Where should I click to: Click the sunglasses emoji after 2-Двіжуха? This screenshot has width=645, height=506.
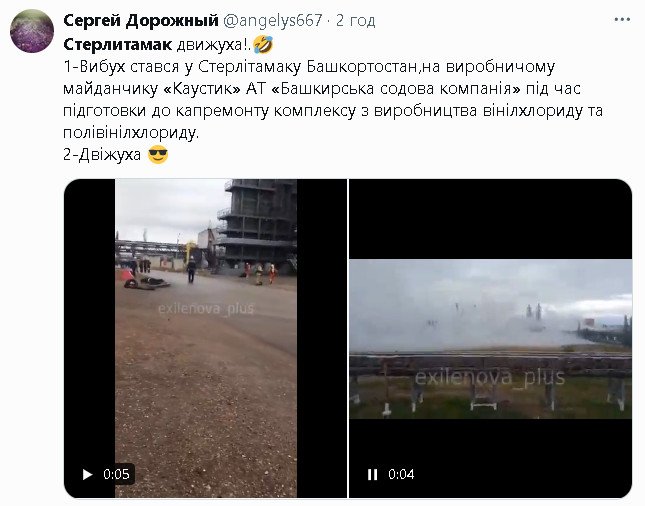(x=158, y=155)
